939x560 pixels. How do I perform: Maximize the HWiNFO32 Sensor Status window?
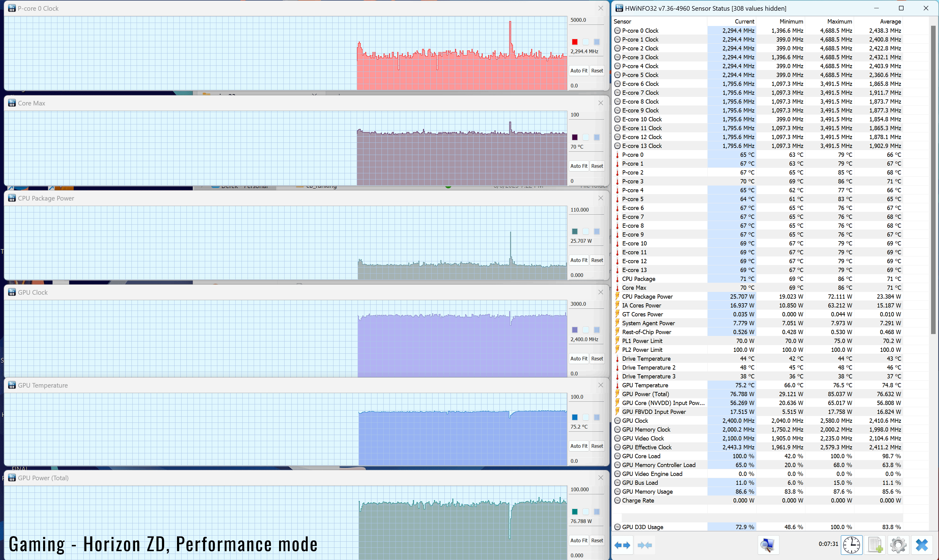901,8
